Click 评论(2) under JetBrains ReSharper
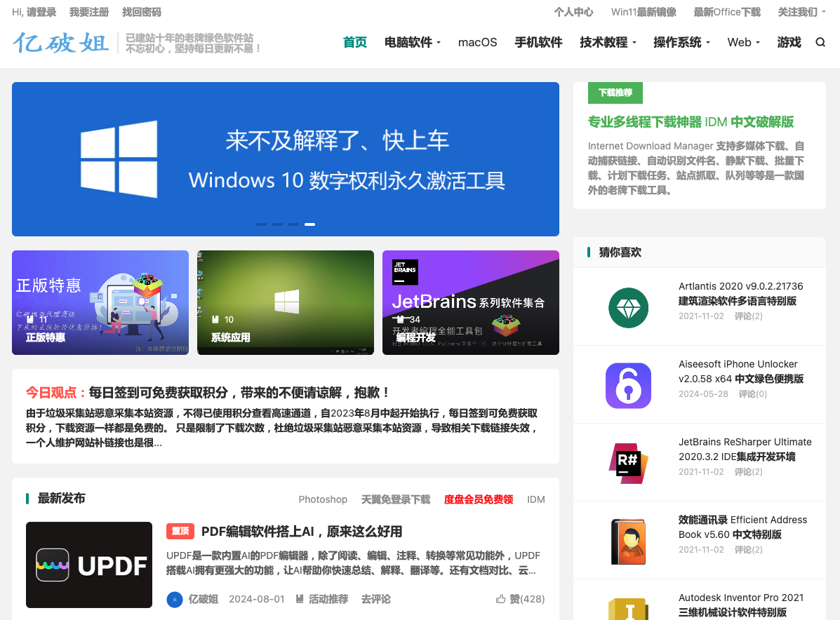This screenshot has width=840, height=620. pyautogui.click(x=748, y=472)
